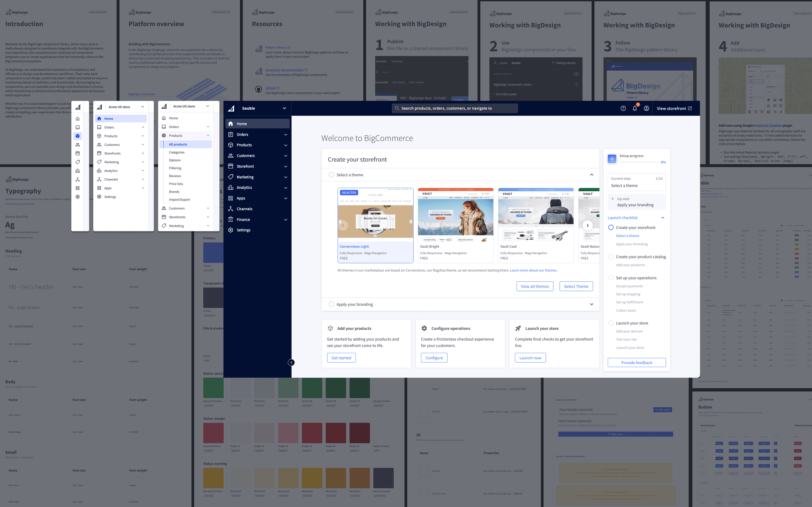Viewport: 812px width, 507px height.
Task: Open the account profile icon in the top bar
Action: point(646,108)
